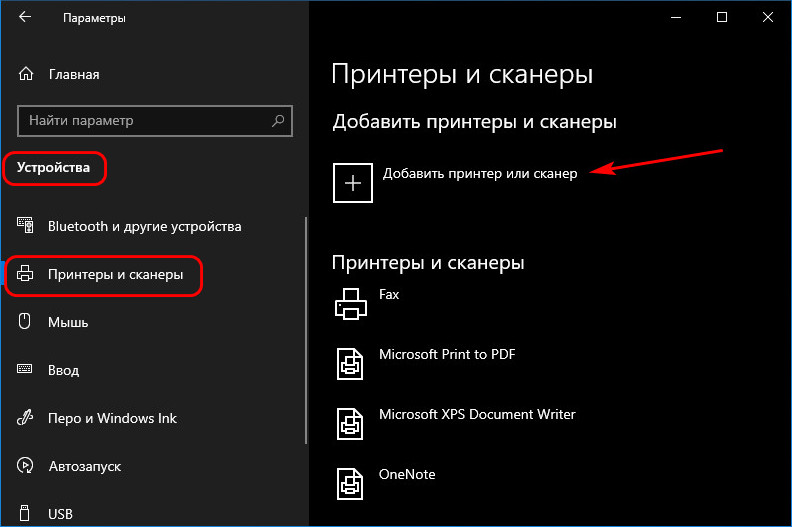The image size is (792, 527).
Task: Click the mouse icon in sidebar
Action: pyautogui.click(x=24, y=321)
